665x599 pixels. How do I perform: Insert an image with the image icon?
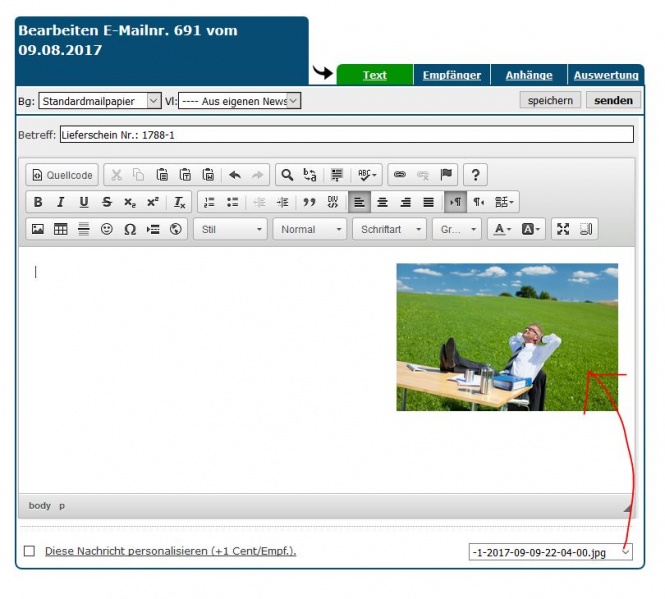point(38,229)
